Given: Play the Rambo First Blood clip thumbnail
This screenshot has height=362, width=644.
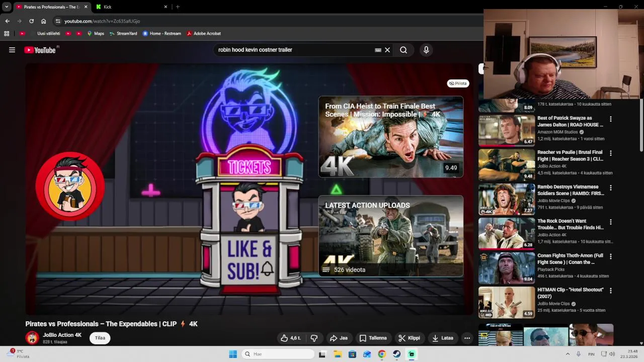Looking at the screenshot, I should (507, 199).
